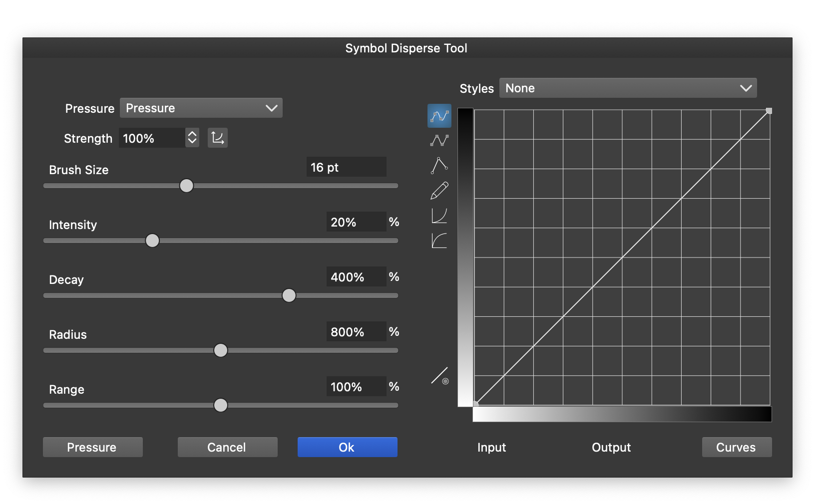Select the smooth spline curve tool
The image size is (815, 504).
(439, 116)
